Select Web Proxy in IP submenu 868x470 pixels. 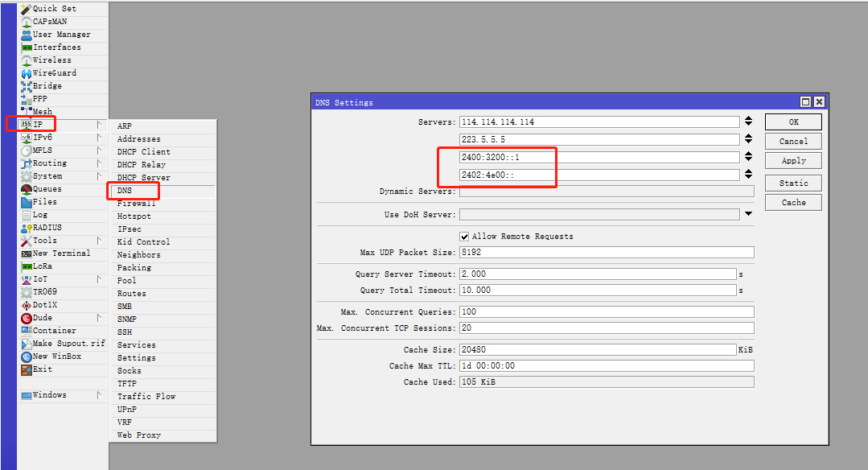click(162, 435)
